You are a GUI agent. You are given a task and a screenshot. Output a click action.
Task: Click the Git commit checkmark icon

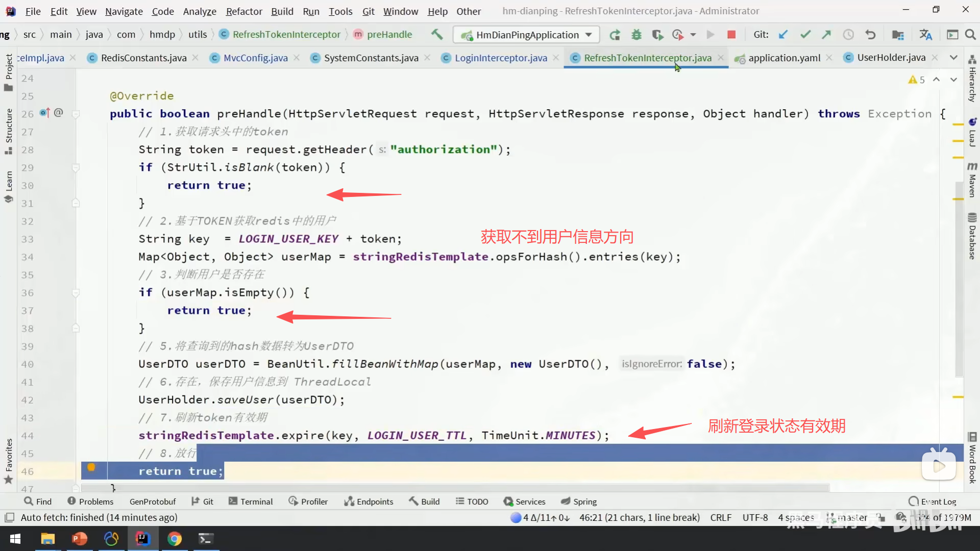tap(805, 35)
